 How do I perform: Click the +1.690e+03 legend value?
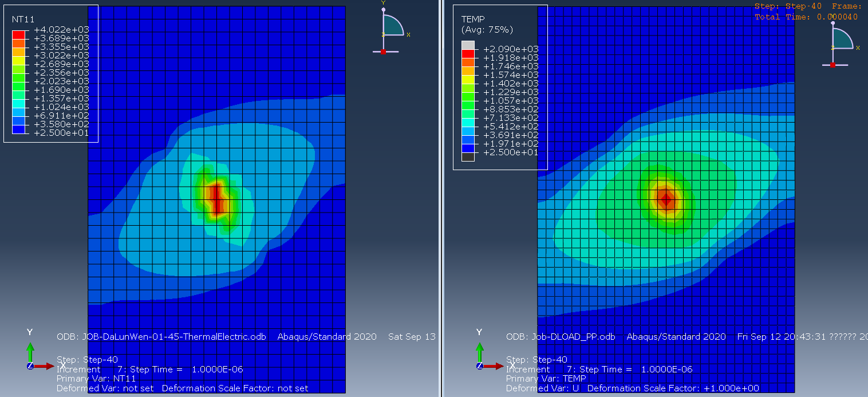tap(61, 90)
